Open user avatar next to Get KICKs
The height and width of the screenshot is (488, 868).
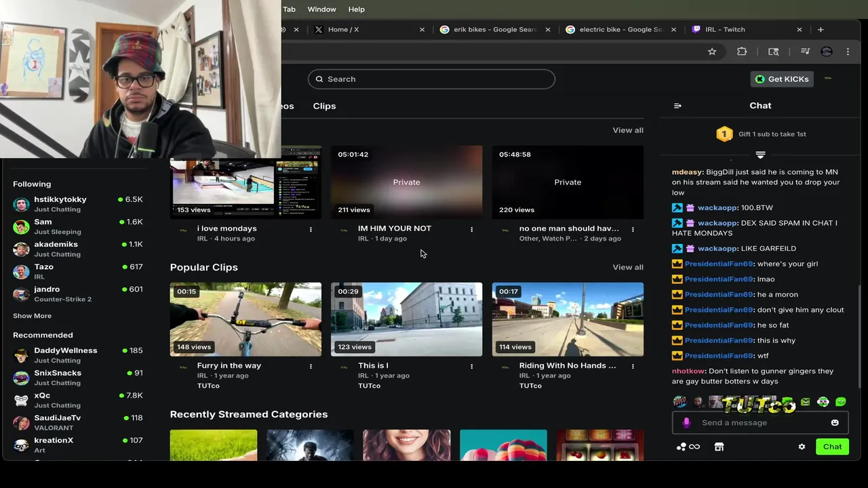coord(828,79)
